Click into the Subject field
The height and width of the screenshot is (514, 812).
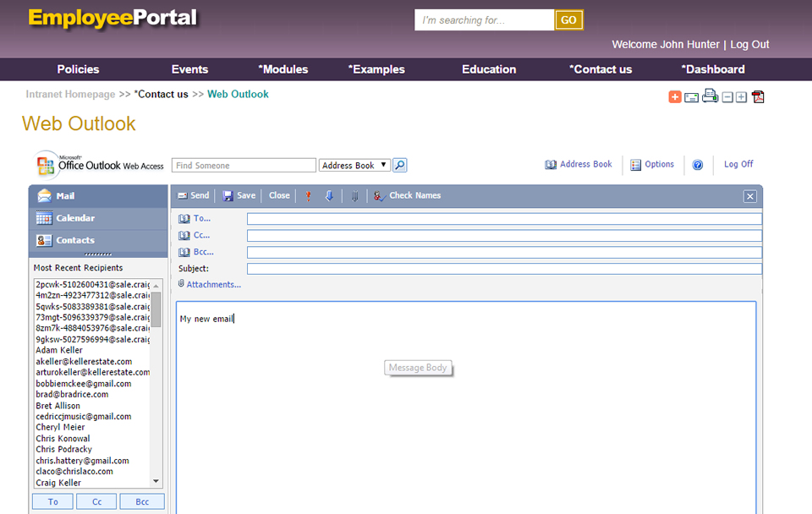click(504, 269)
